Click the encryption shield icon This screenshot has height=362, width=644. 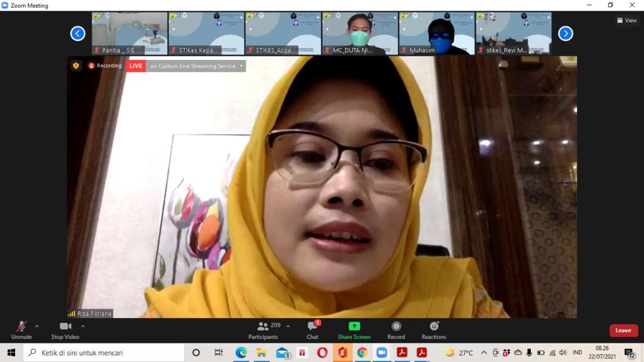[76, 65]
